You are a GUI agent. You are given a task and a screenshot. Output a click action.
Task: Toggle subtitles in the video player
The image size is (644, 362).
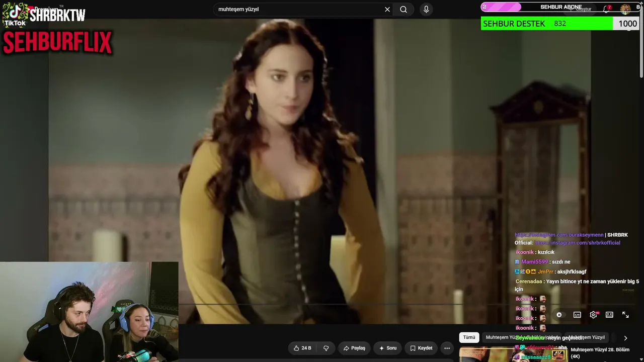[577, 315]
